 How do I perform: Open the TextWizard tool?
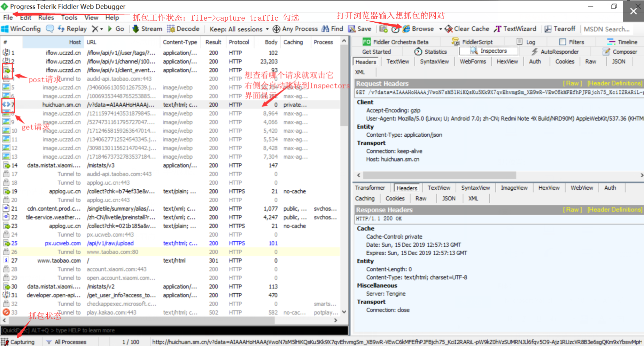(x=515, y=29)
